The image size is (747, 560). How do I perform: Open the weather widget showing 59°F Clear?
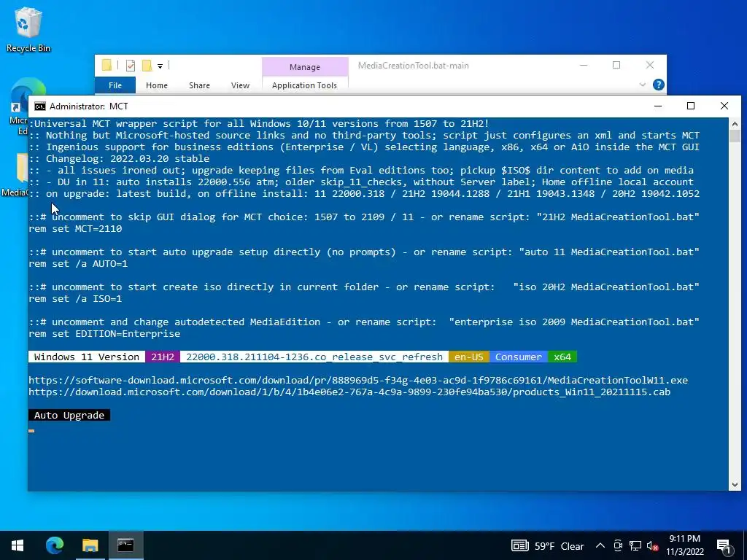[547, 546]
